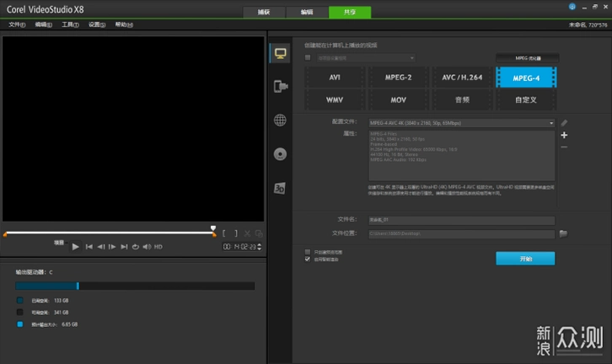Screen dimensions: 612x364
Task: Click the orange trim marker at scrubber end
Action: (x=214, y=234)
